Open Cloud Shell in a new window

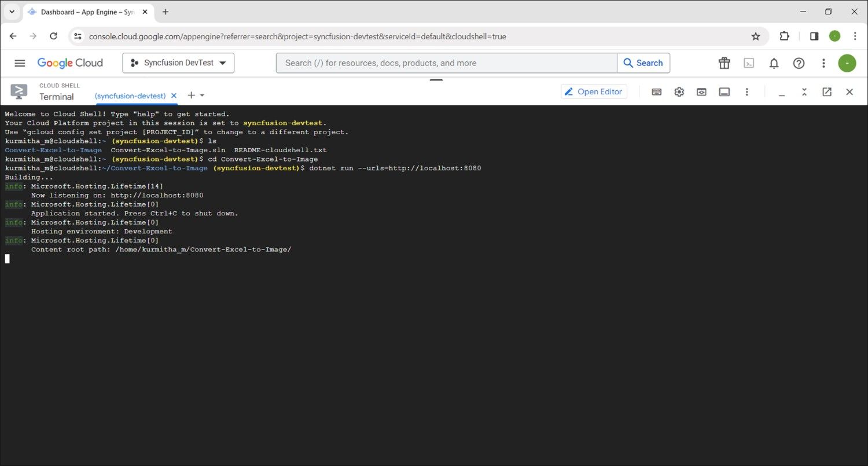point(827,92)
